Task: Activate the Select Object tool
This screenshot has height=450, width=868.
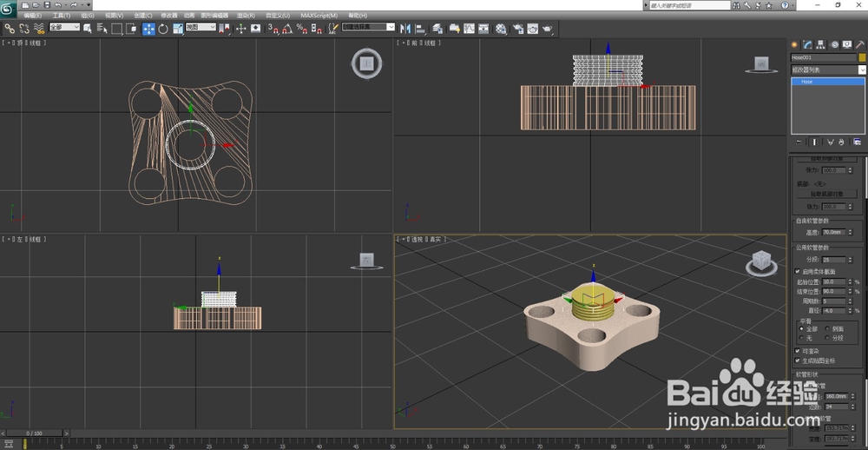Action: click(87, 29)
